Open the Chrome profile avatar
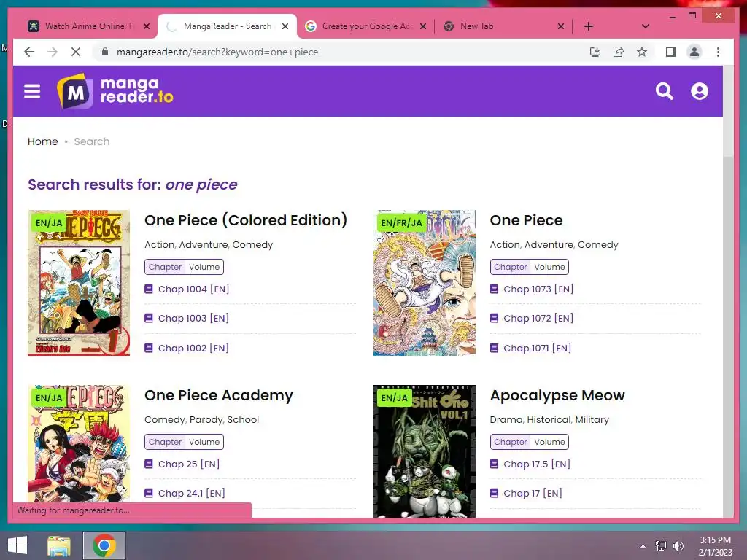The height and width of the screenshot is (560, 747). pyautogui.click(x=694, y=52)
